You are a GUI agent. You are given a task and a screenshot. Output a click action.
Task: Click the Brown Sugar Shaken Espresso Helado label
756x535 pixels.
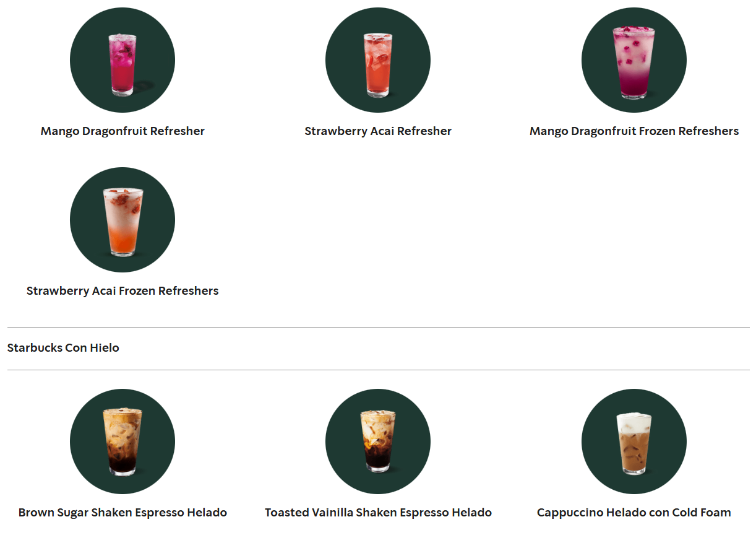point(122,513)
